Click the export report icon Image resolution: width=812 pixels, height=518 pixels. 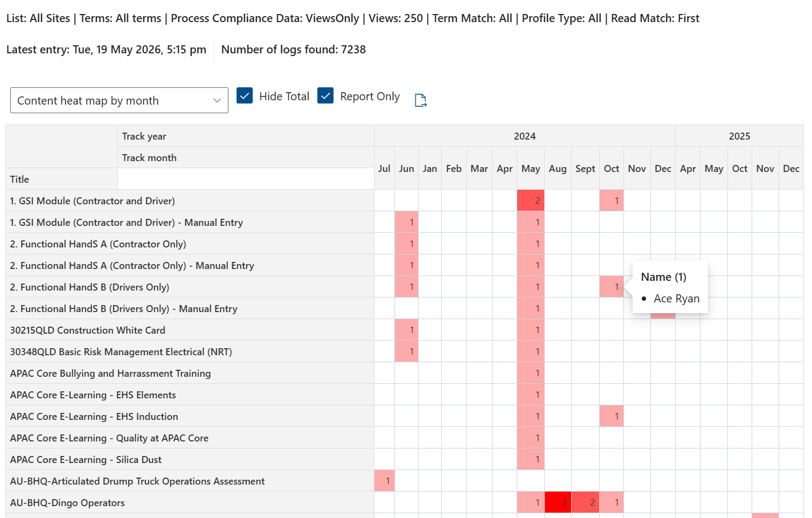point(421,100)
